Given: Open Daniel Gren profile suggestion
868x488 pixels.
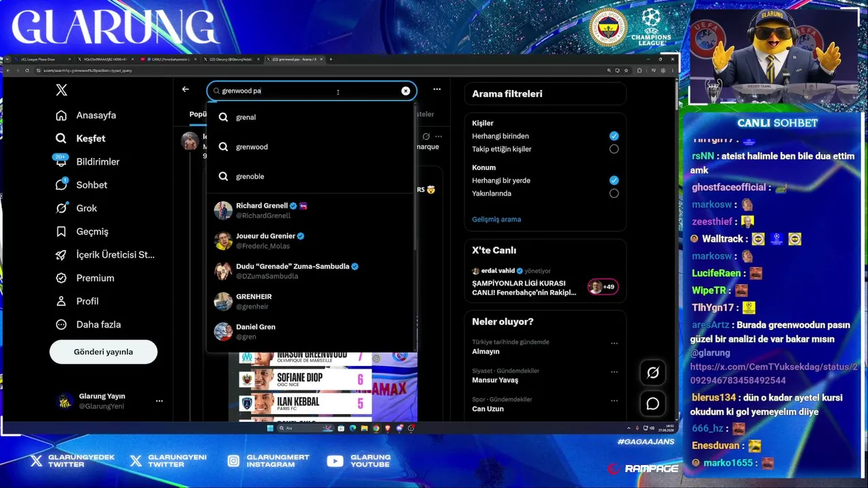Looking at the screenshot, I should click(x=311, y=331).
